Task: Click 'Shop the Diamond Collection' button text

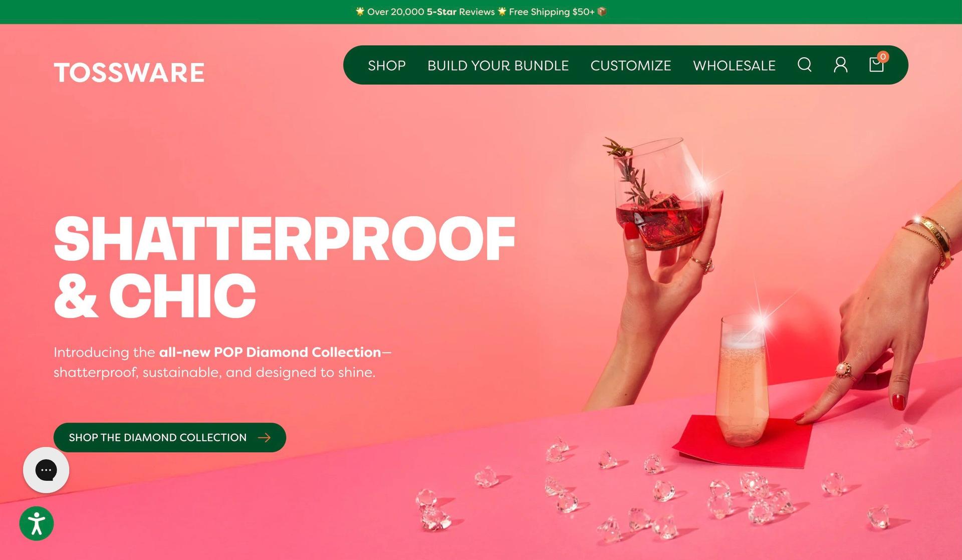Action: (x=158, y=438)
